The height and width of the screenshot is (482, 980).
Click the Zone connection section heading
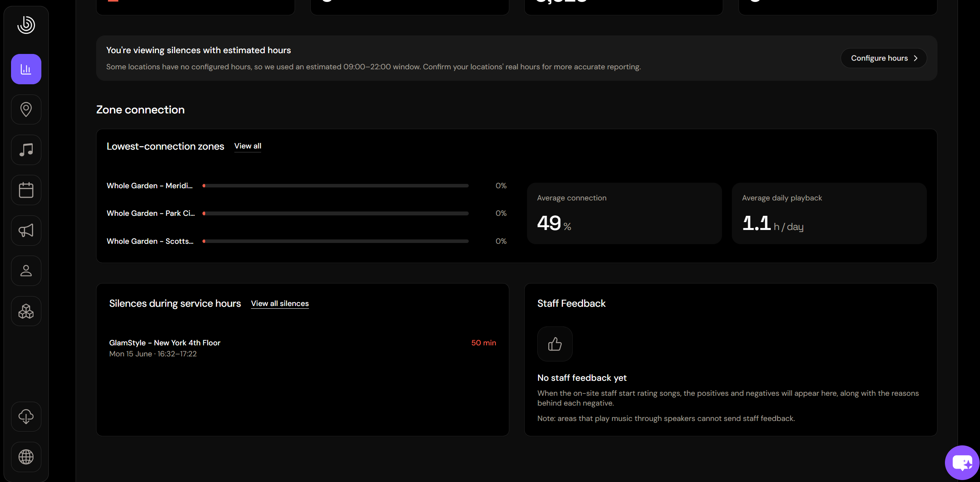pyautogui.click(x=140, y=110)
